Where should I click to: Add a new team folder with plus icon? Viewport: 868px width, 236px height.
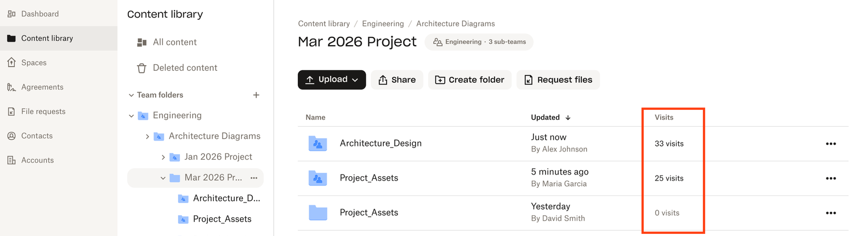[256, 95]
